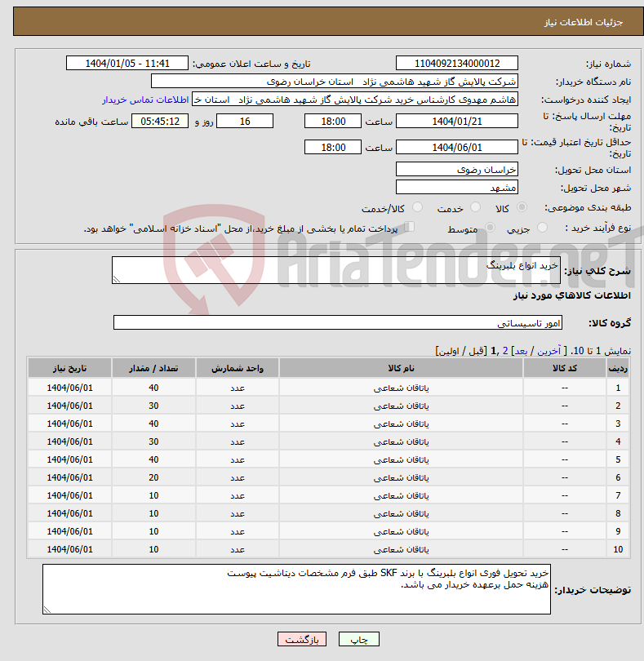Select item name in row 7

click(x=401, y=496)
